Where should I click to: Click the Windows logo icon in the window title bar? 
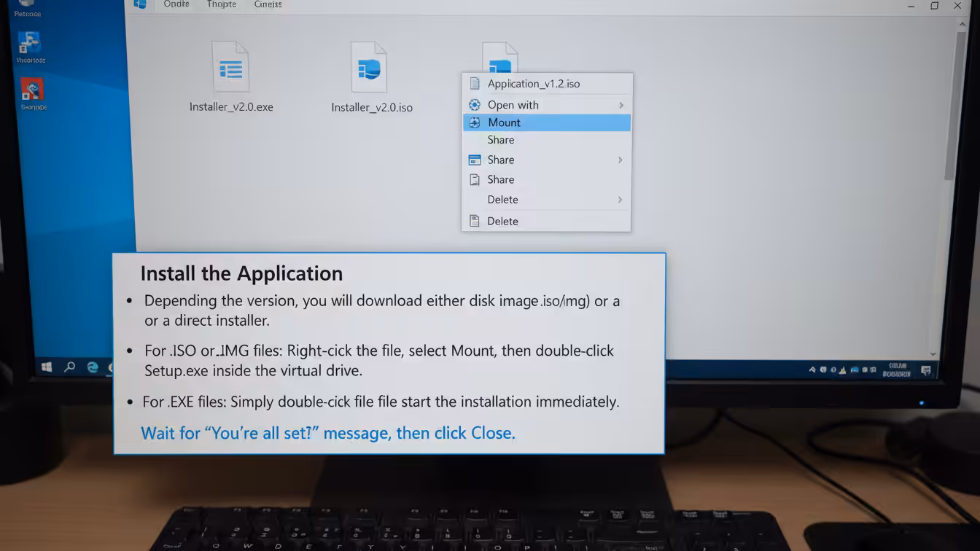click(x=140, y=4)
